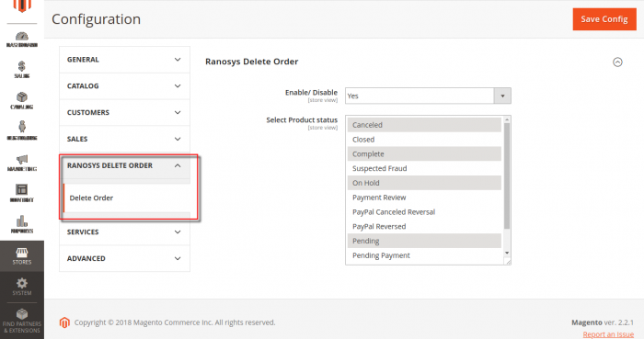Expand the CUSTOMERS configuration tab
The width and height of the screenshot is (644, 339).
[x=124, y=112]
